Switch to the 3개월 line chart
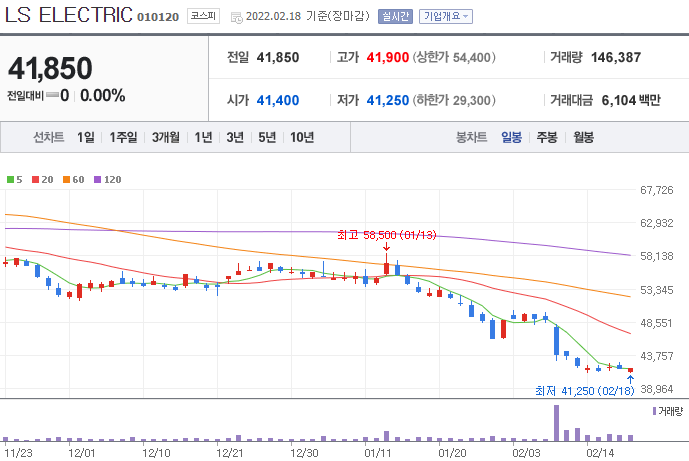 click(166, 137)
